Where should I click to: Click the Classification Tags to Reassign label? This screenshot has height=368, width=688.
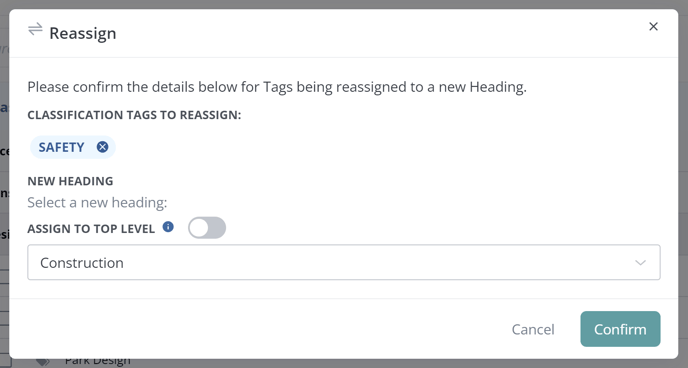[x=134, y=115]
